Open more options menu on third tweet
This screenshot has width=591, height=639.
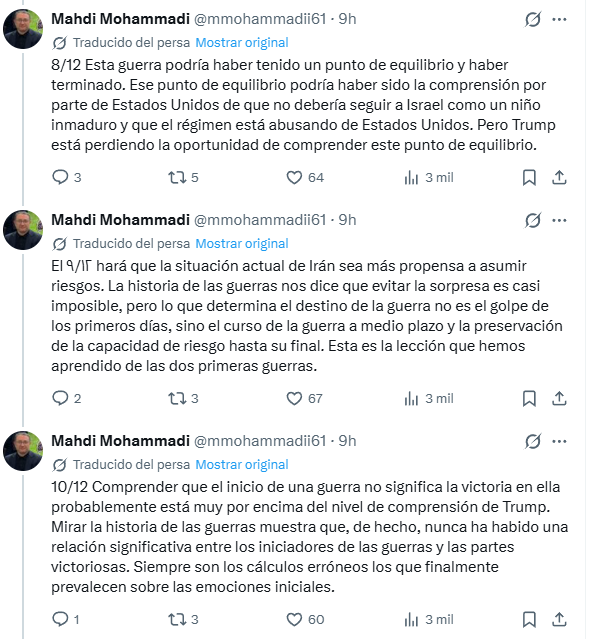pos(559,441)
